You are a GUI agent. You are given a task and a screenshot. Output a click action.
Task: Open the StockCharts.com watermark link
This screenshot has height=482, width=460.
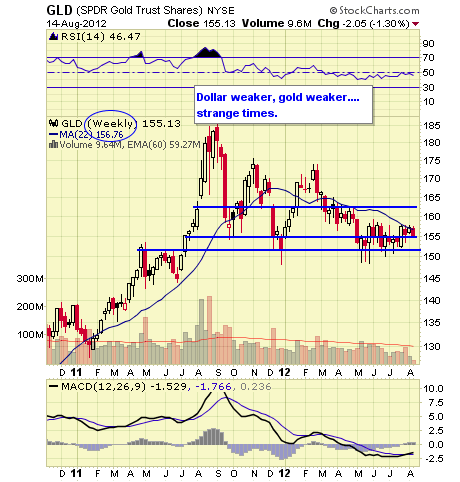point(375,11)
